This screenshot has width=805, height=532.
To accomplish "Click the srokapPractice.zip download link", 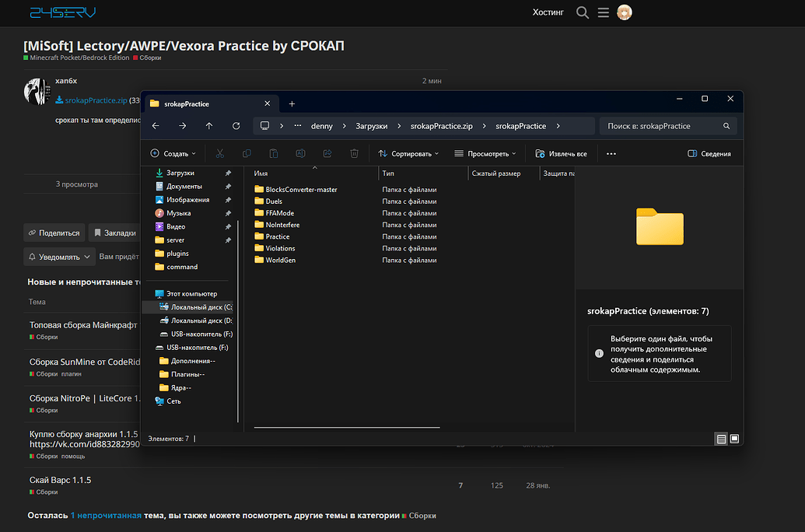I will [96, 100].
